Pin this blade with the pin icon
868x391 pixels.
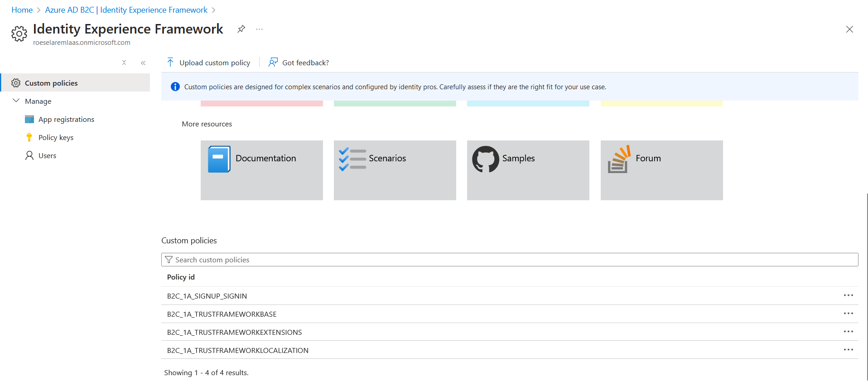[x=241, y=29]
